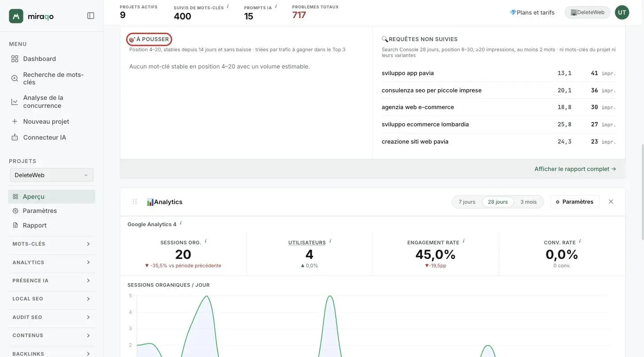Click info icon next to Prompts IA

[276, 6]
